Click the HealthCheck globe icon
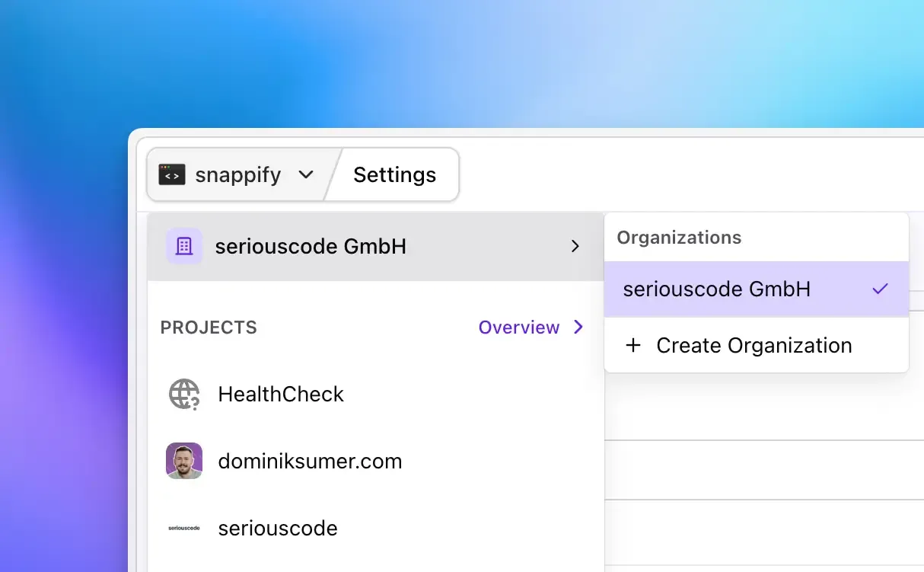Viewport: 924px width, 572px height. (183, 394)
